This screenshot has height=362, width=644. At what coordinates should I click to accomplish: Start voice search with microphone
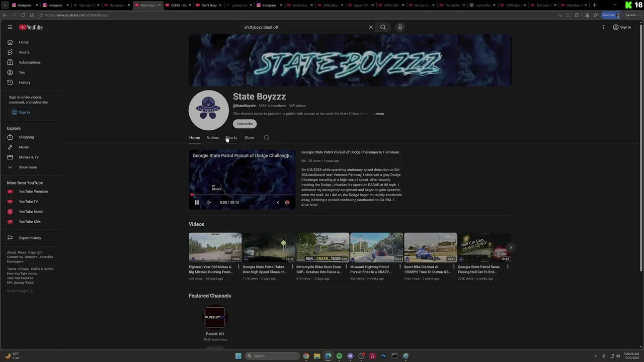400,27
